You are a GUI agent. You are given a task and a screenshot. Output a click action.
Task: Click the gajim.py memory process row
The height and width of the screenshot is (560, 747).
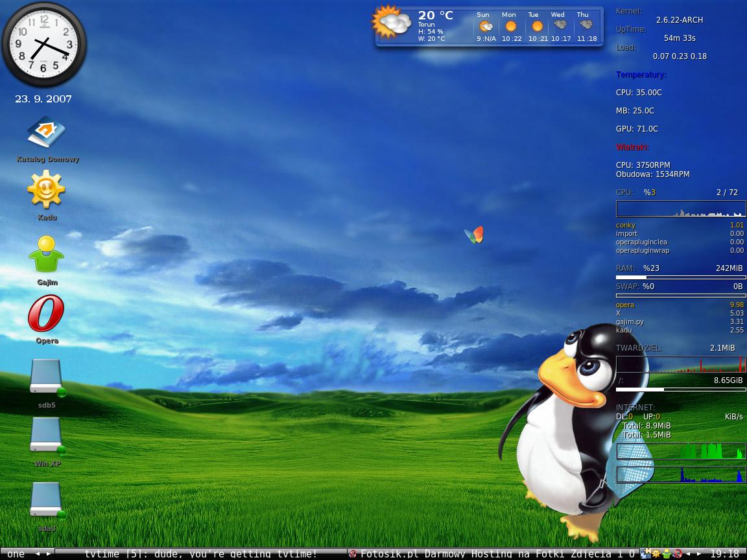click(680, 322)
